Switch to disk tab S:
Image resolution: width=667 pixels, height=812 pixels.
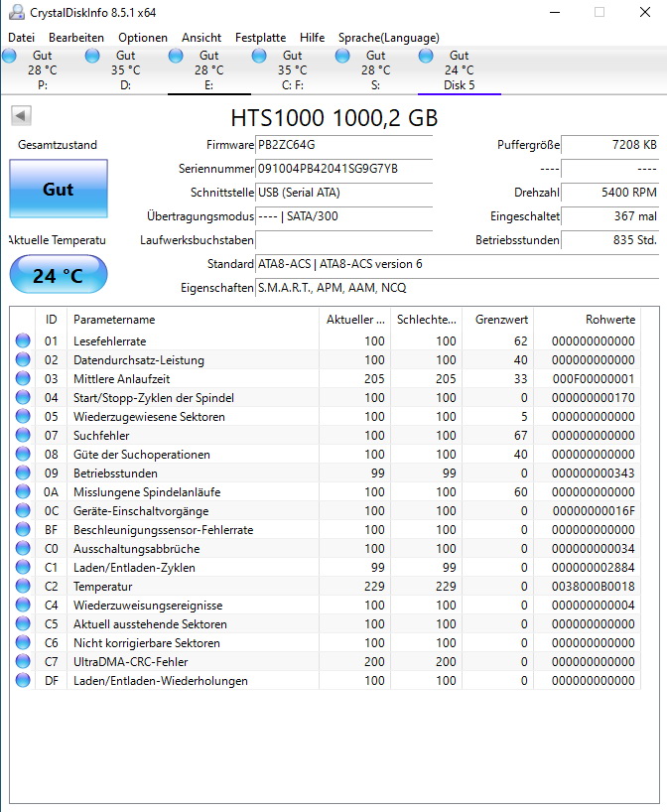coord(376,69)
